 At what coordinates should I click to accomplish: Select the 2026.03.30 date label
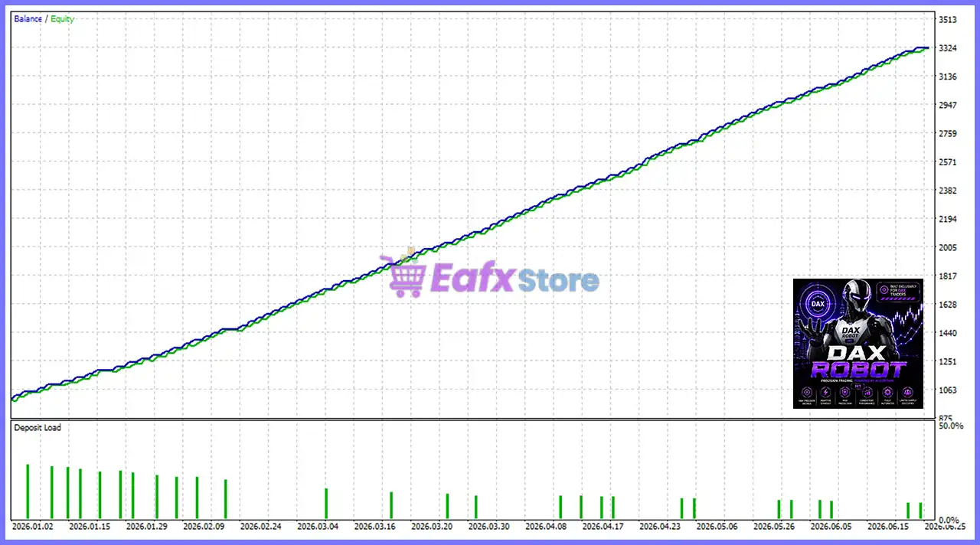489,527
